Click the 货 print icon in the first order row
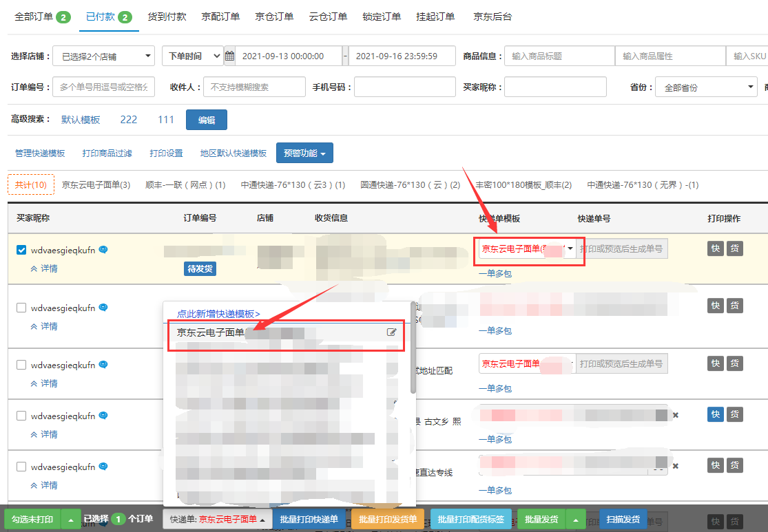The width and height of the screenshot is (768, 532). (x=736, y=248)
